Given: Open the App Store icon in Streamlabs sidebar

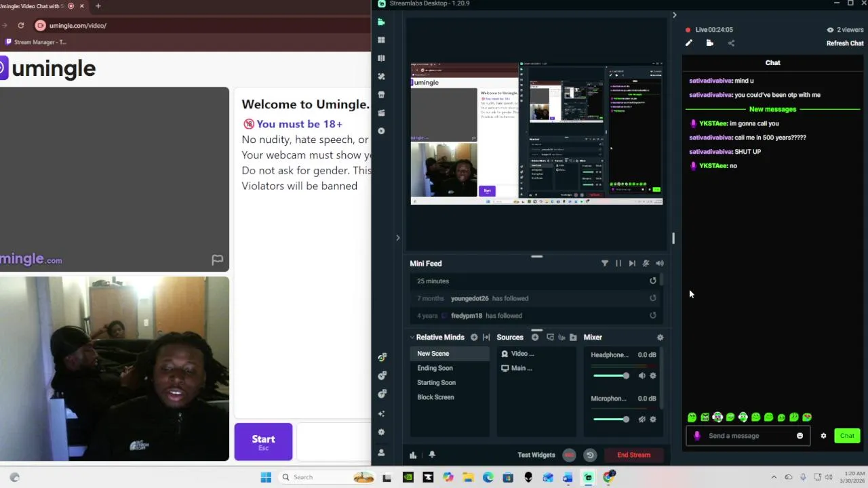Looking at the screenshot, I should coord(381,94).
